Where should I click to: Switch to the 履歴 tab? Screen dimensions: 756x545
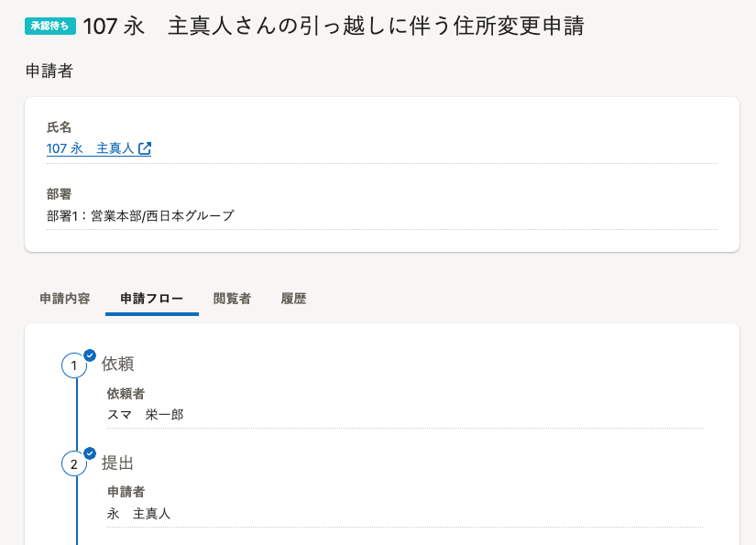coord(293,299)
